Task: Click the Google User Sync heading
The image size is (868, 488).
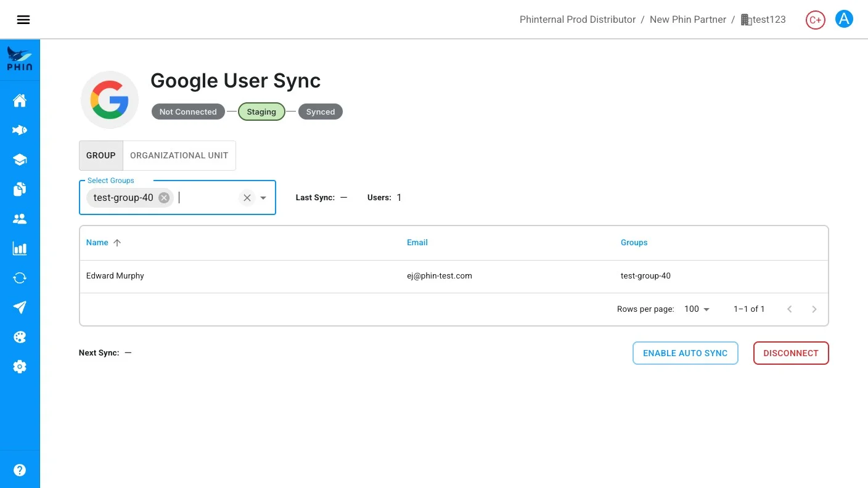Action: pyautogui.click(x=235, y=81)
